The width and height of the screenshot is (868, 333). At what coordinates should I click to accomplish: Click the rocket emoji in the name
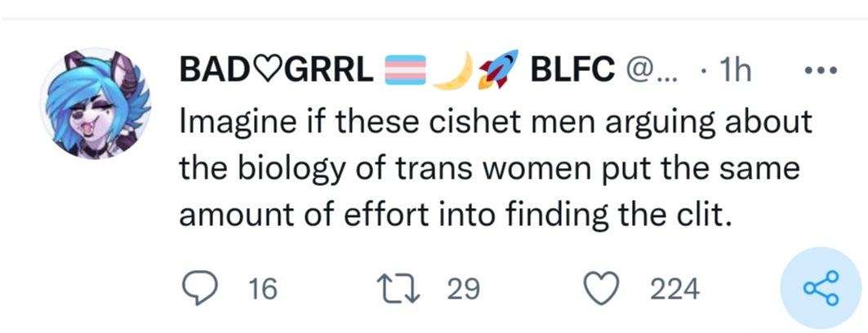pos(498,71)
